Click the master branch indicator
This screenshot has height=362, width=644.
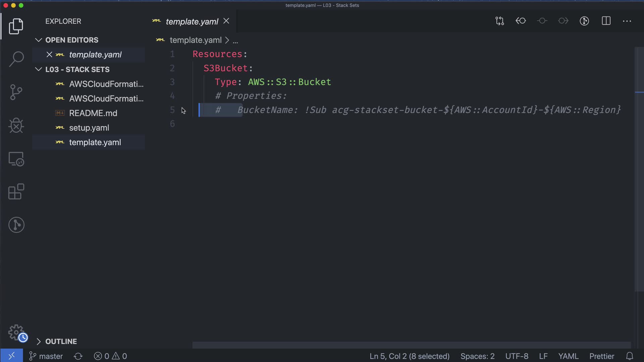pyautogui.click(x=46, y=356)
